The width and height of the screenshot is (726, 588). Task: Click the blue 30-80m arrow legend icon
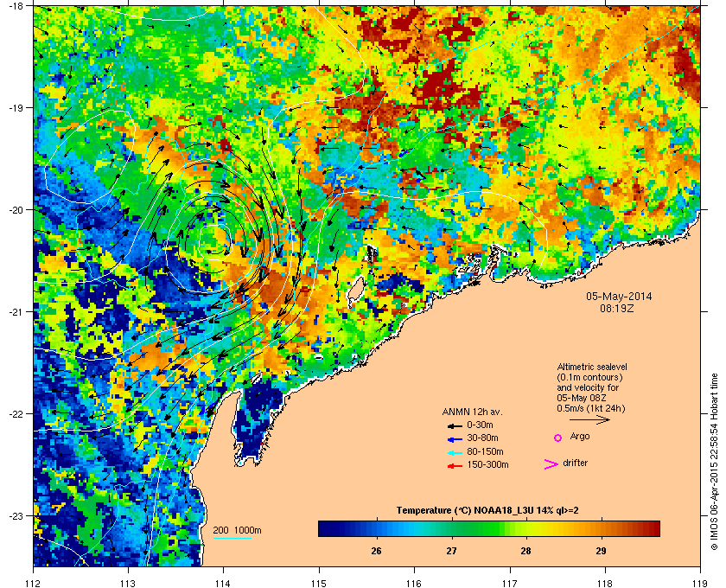455,438
